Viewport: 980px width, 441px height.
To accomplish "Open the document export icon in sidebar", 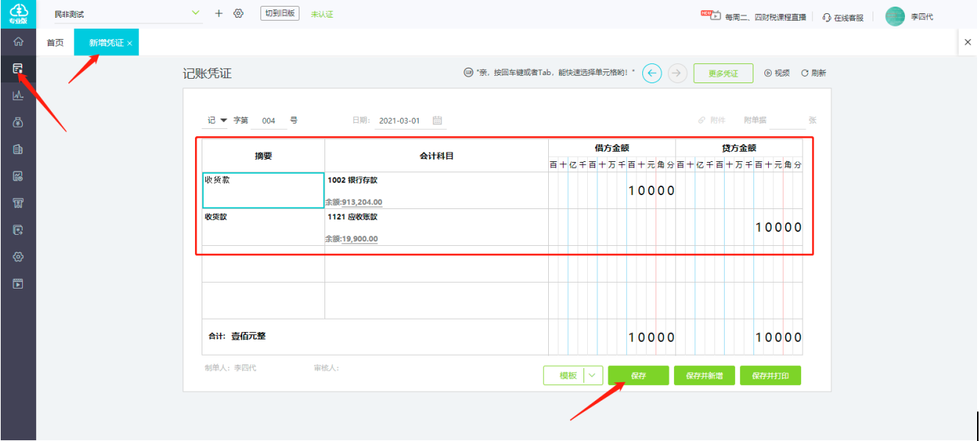I will click(x=18, y=230).
